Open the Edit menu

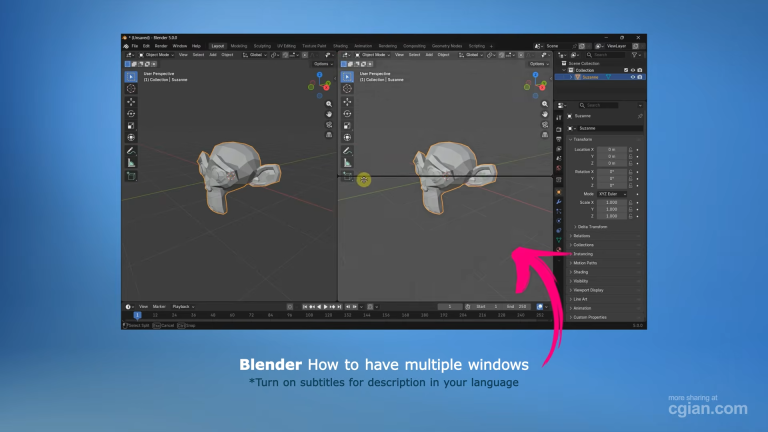pyautogui.click(x=146, y=46)
